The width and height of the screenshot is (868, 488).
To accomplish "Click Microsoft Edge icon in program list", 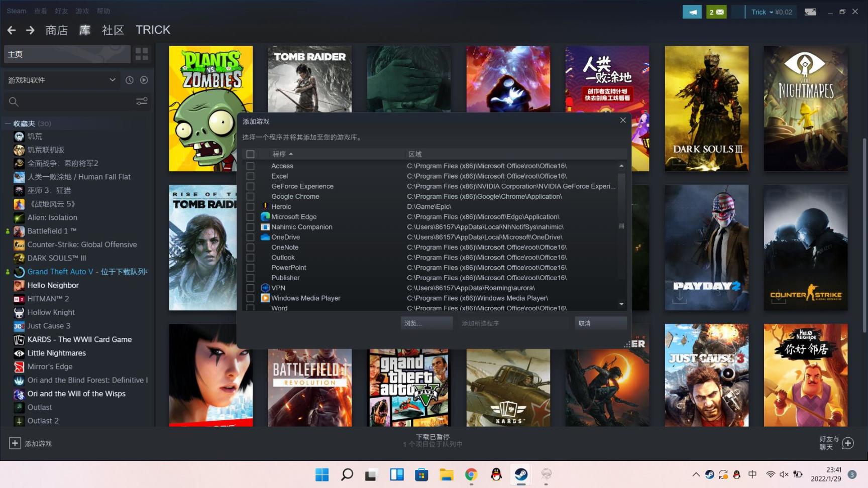I will point(265,216).
